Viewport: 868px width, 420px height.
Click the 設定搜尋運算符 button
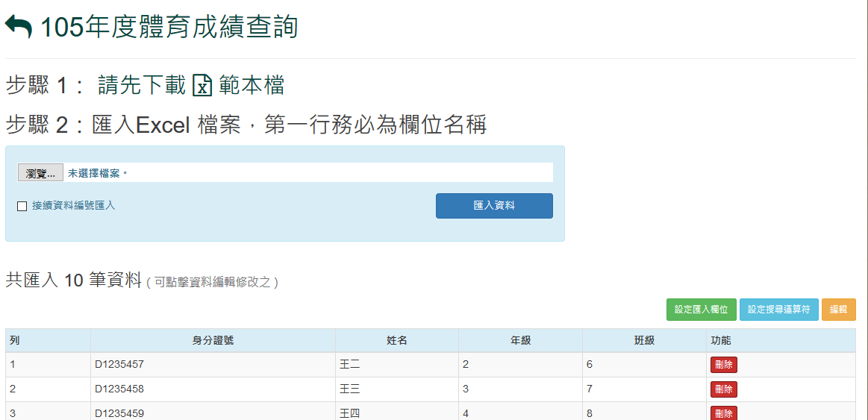coord(778,310)
